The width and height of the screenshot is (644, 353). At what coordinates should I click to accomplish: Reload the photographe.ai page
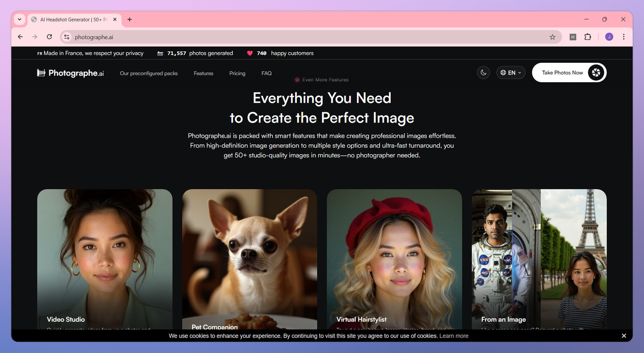pos(49,37)
